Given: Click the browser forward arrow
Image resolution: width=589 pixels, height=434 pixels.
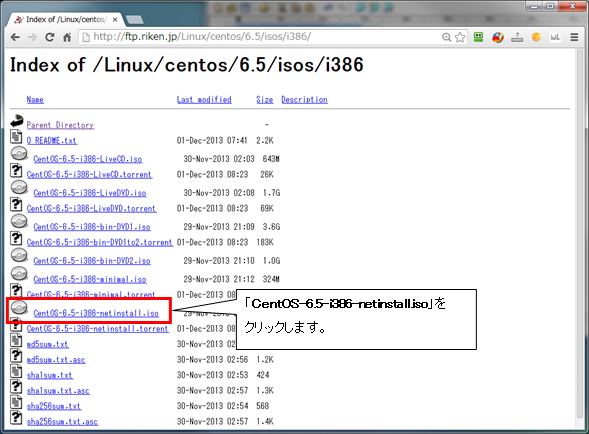Looking at the screenshot, I should [32, 37].
